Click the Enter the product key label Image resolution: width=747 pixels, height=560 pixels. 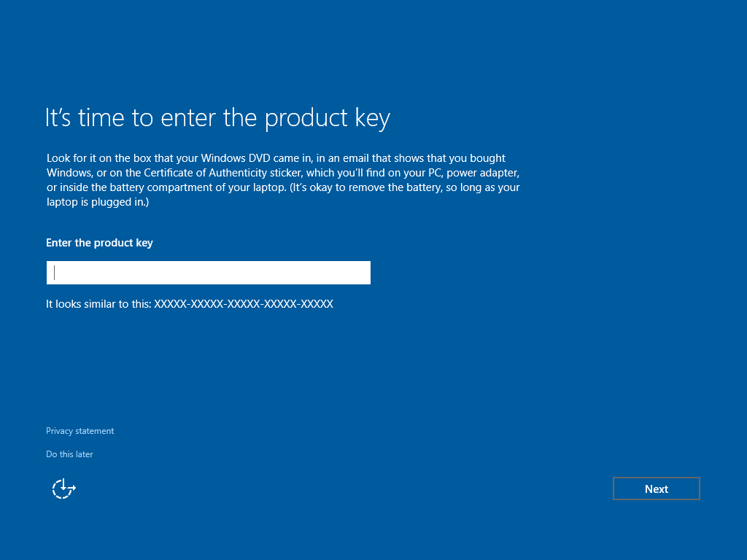tap(99, 243)
